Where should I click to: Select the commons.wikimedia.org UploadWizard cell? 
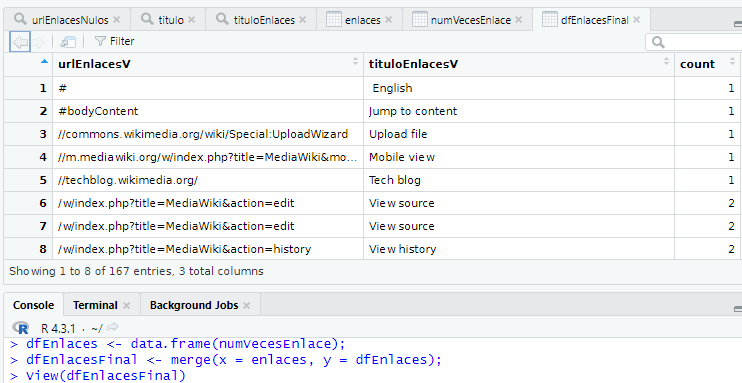click(208, 134)
